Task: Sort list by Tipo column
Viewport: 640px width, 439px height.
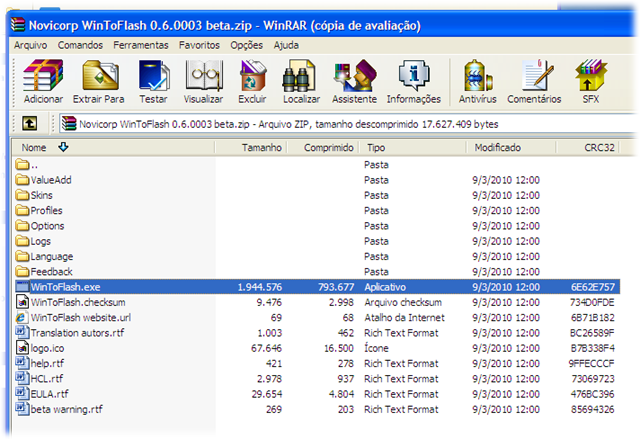Action: pyautogui.click(x=413, y=147)
